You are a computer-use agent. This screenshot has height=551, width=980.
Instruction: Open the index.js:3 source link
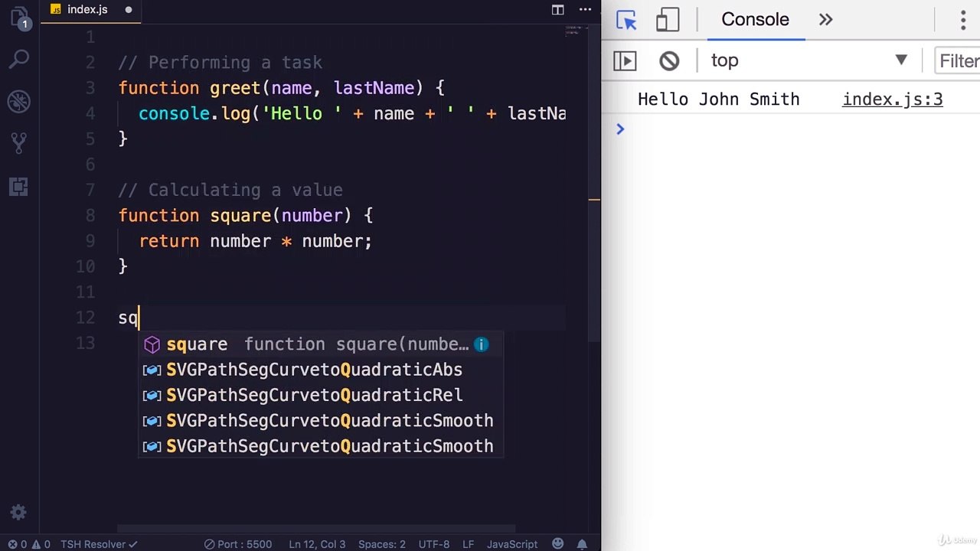(x=892, y=99)
